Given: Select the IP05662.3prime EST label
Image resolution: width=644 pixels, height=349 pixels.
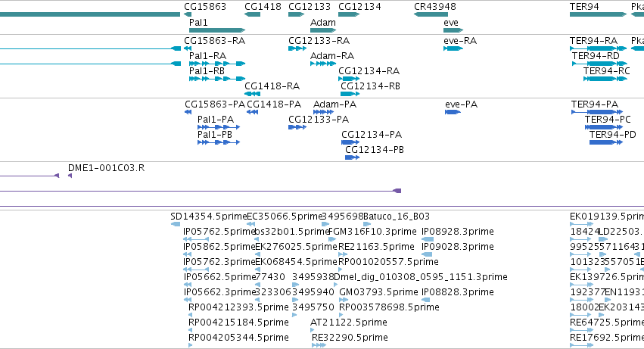Looking at the screenshot, I should point(219,293).
